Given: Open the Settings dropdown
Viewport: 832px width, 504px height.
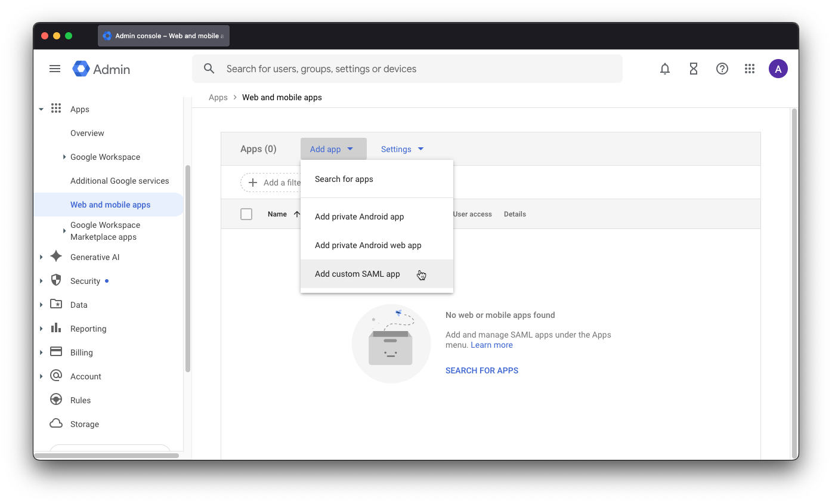Looking at the screenshot, I should tap(402, 149).
